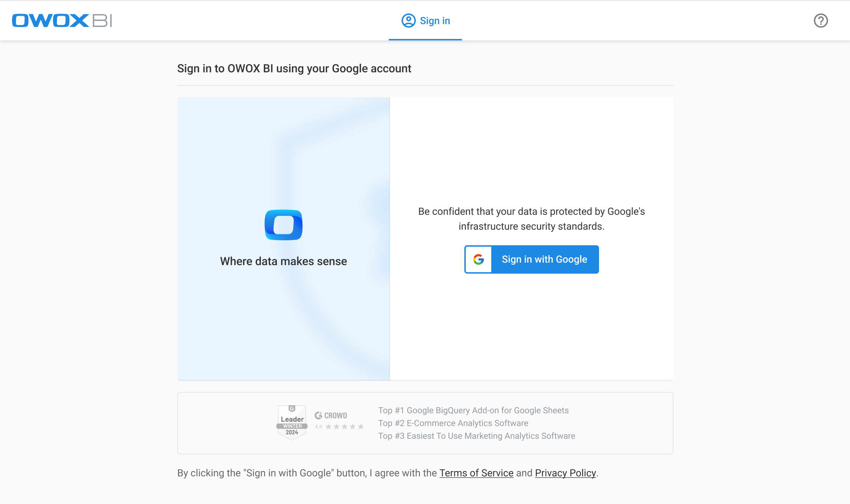Click the G2 Crowd logo
Viewport: 850px width, 504px height.
coord(331,415)
